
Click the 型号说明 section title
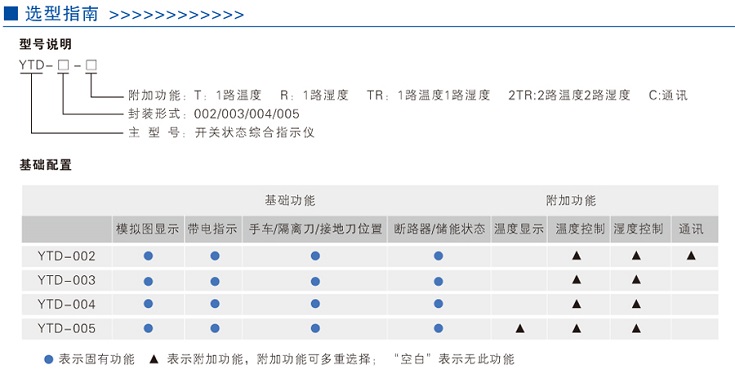click(x=45, y=45)
